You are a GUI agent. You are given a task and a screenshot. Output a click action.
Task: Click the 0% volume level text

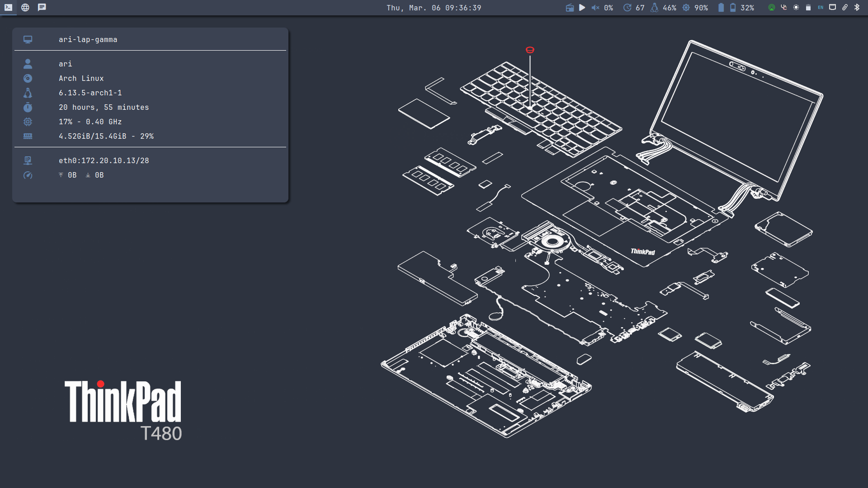[x=609, y=8]
